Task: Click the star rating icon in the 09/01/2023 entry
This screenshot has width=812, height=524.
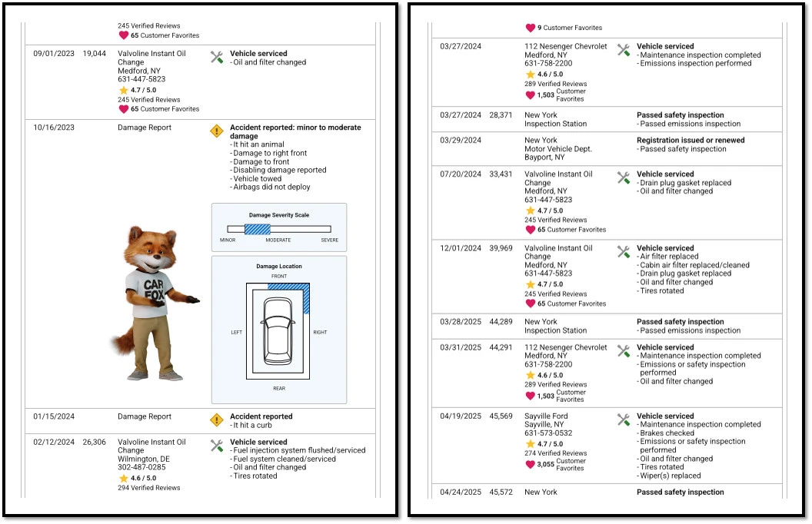Action: 123,90
